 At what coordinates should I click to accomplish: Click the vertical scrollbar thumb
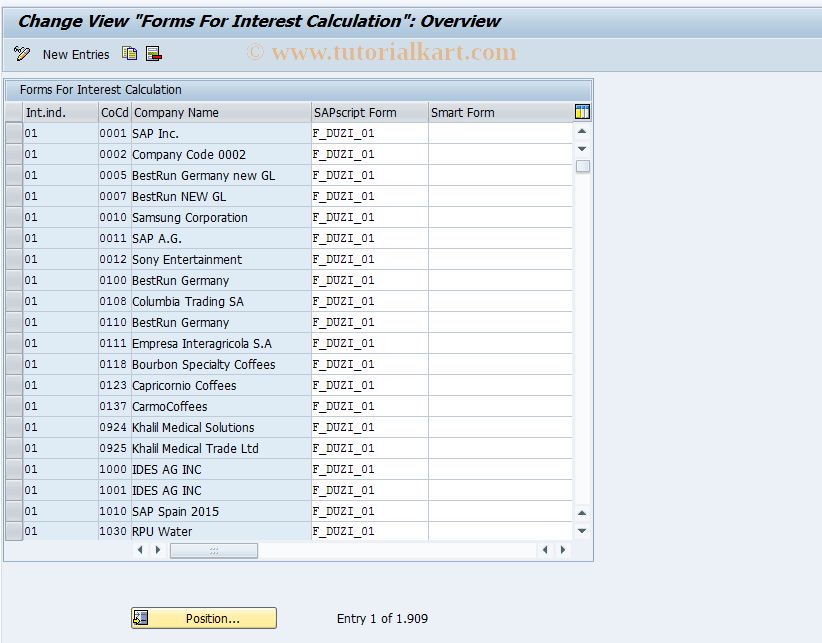(582, 167)
